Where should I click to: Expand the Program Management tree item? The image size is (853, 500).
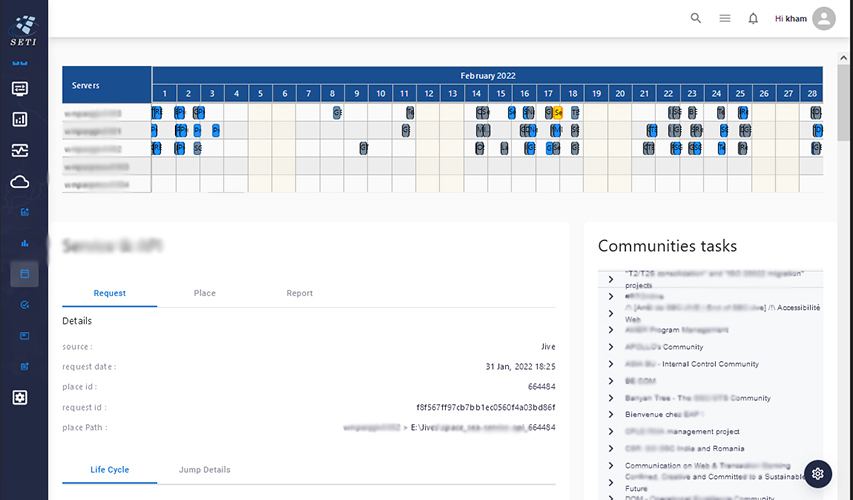(611, 330)
